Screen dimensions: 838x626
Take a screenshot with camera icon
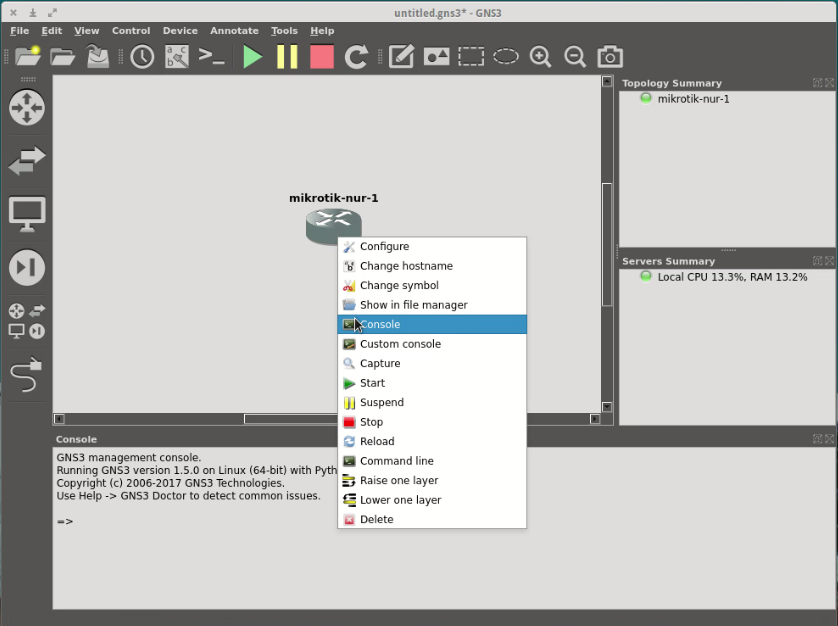click(610, 57)
